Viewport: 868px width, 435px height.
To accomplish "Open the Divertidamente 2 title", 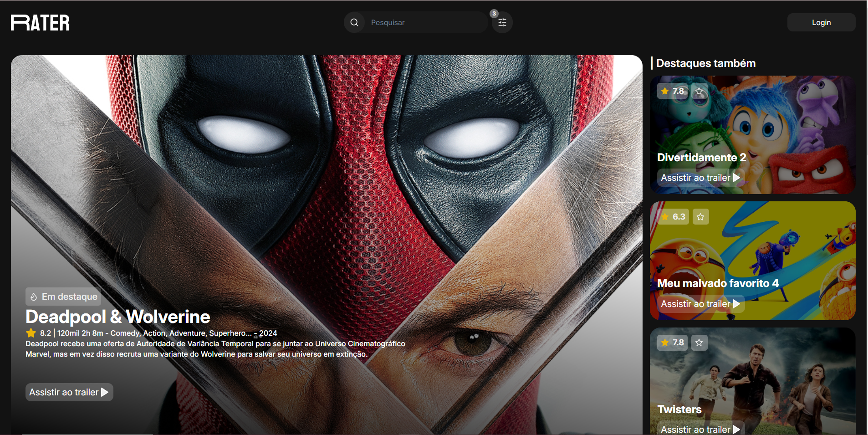I will [x=701, y=157].
